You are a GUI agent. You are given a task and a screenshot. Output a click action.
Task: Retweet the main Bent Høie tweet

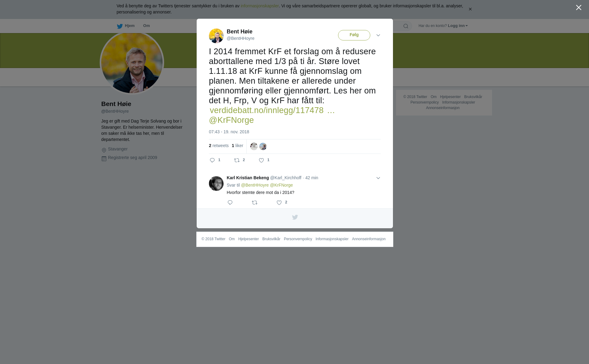(x=237, y=160)
